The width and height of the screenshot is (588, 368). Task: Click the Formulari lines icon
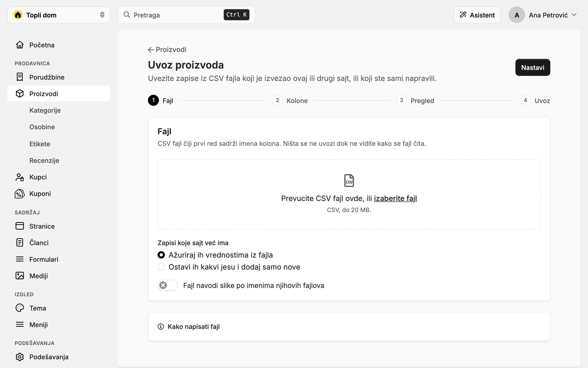(20, 259)
